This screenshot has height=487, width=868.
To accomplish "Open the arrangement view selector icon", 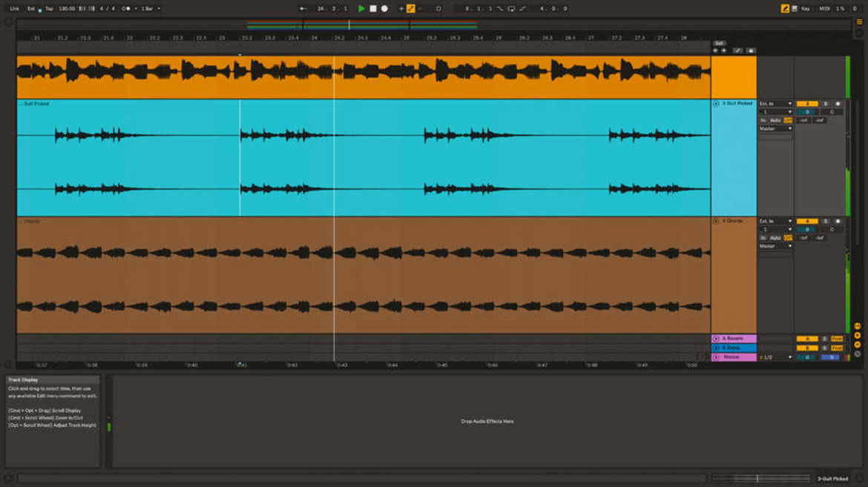I will point(859,22).
